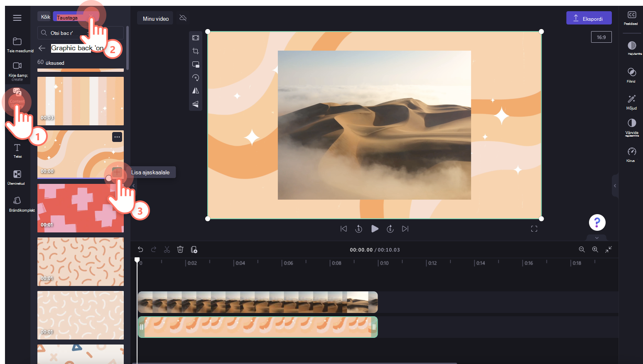Open the Pealdised captions panel
643x364 pixels.
[631, 18]
